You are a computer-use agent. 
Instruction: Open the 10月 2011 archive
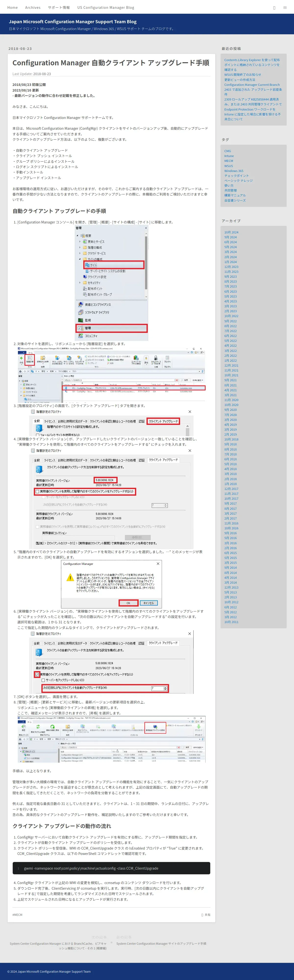[231, 622]
